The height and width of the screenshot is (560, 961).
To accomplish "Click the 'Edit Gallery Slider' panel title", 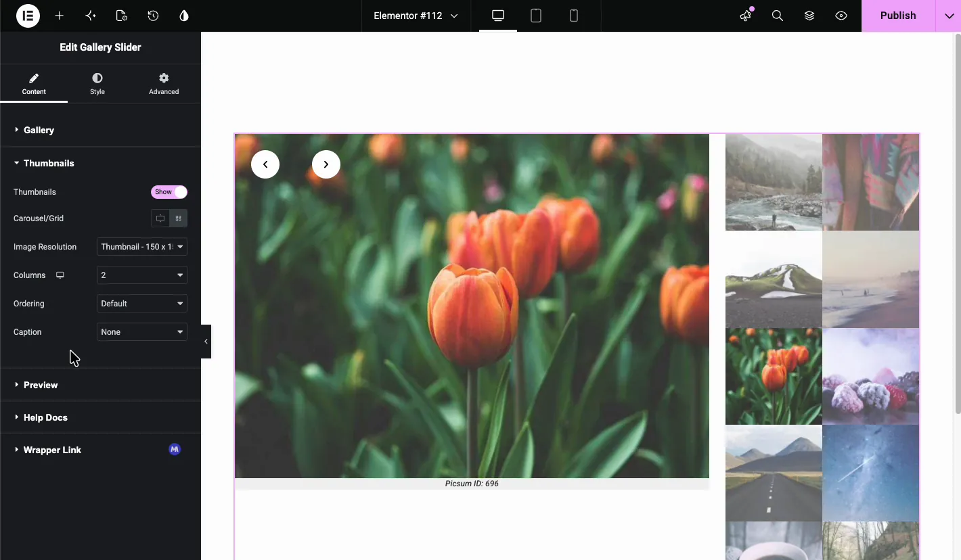I will click(x=100, y=47).
